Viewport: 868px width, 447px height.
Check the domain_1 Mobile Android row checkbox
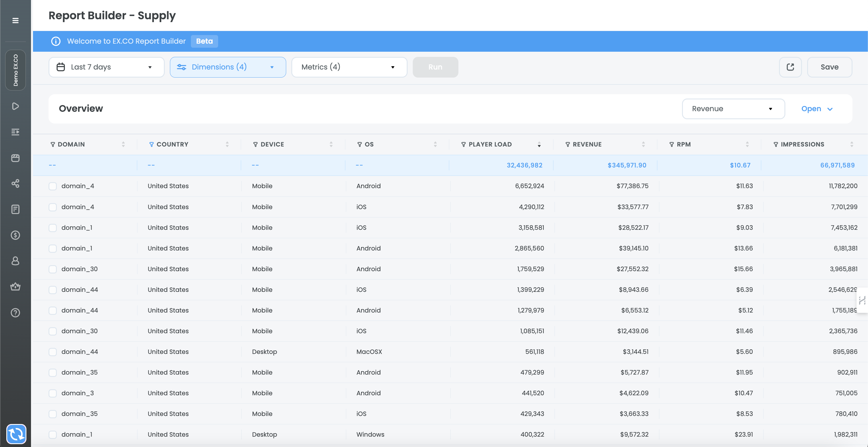pyautogui.click(x=53, y=248)
